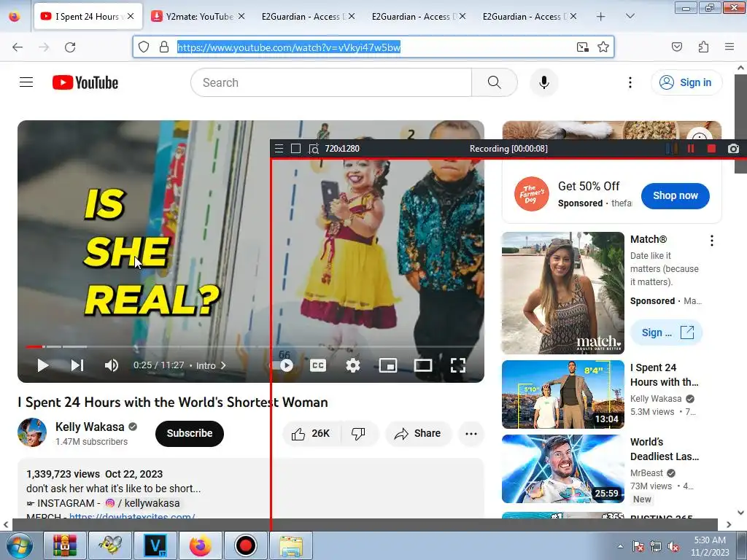Click the search magnifier button

(494, 82)
